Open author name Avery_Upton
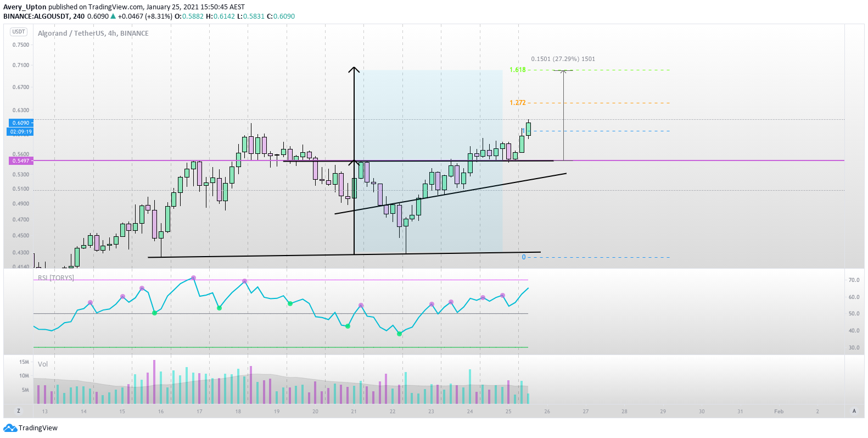This screenshot has height=438, width=868. [x=25, y=7]
